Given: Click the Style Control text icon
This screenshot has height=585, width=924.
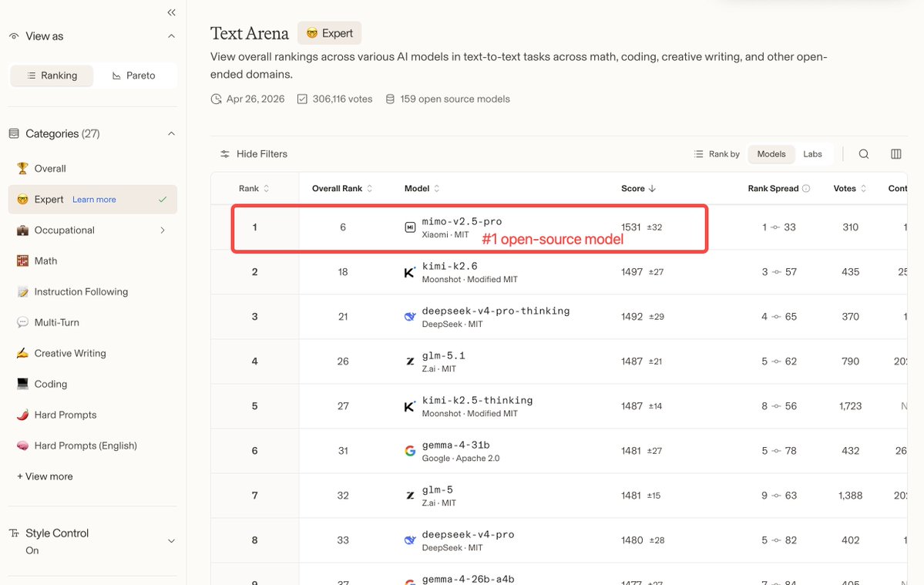Looking at the screenshot, I should (x=14, y=533).
